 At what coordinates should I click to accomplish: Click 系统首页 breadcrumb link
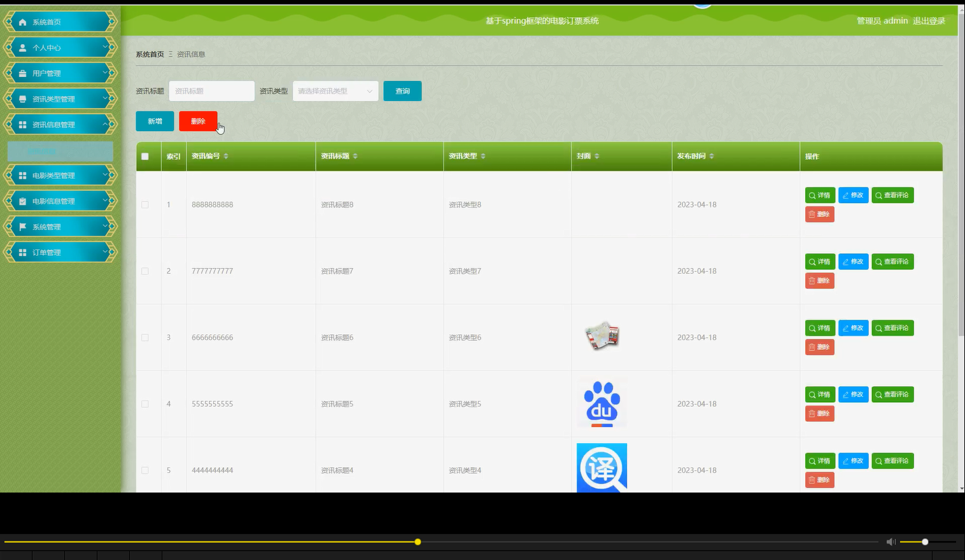tap(150, 55)
